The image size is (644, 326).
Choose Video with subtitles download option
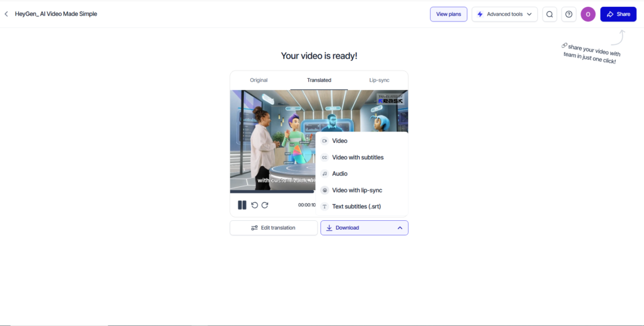362,157
